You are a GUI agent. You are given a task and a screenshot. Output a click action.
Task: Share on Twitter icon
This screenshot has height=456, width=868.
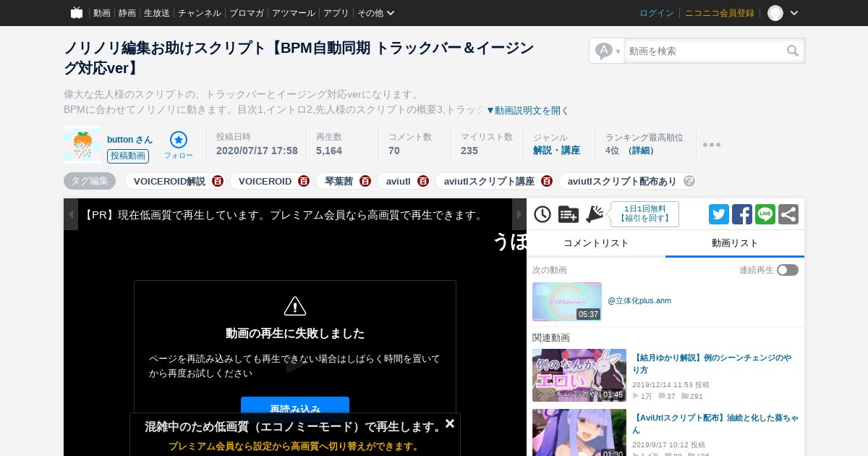point(719,214)
